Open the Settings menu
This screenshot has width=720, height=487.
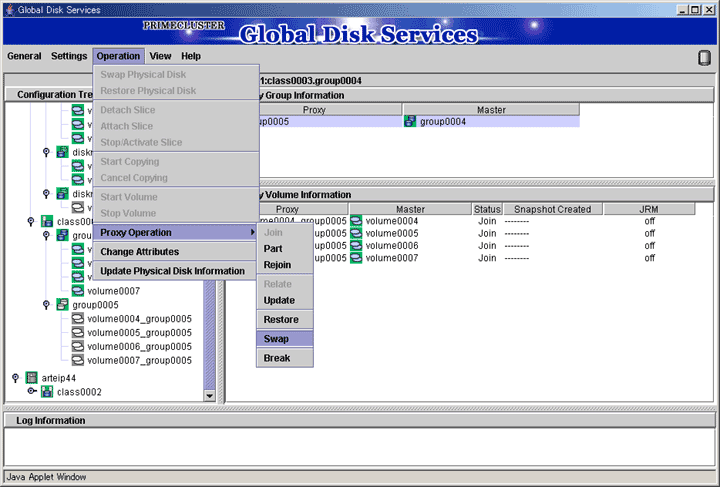tap(69, 56)
